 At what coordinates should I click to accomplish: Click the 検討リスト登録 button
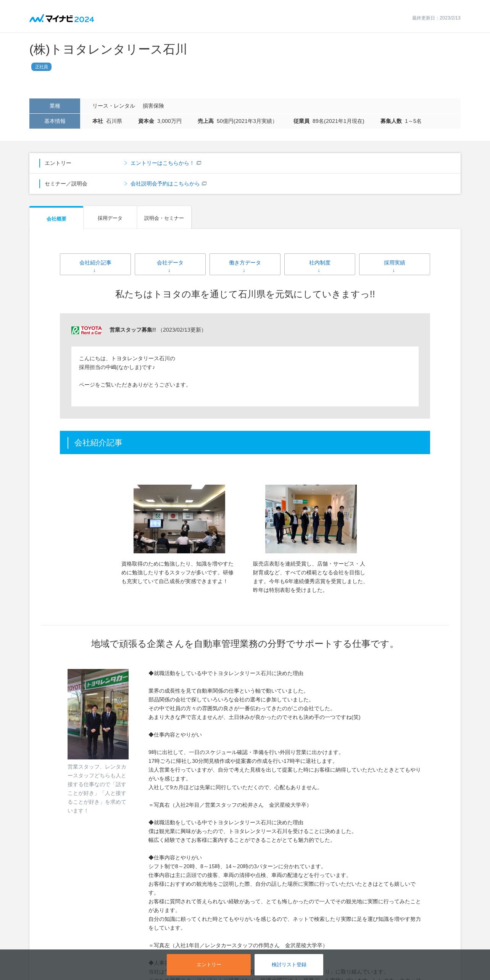(289, 964)
